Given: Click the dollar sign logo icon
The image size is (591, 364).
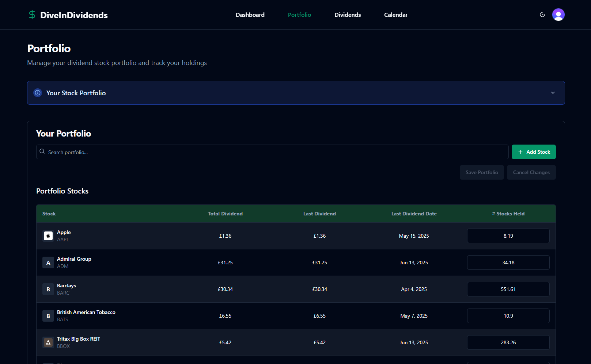Looking at the screenshot, I should coord(32,15).
